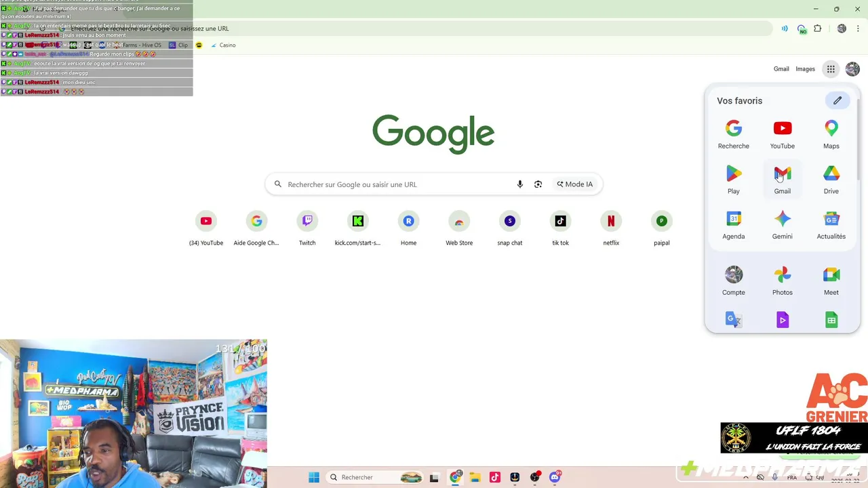Open the Translate app at panel bottom
Viewport: 868px width, 488px height.
pos(733,320)
